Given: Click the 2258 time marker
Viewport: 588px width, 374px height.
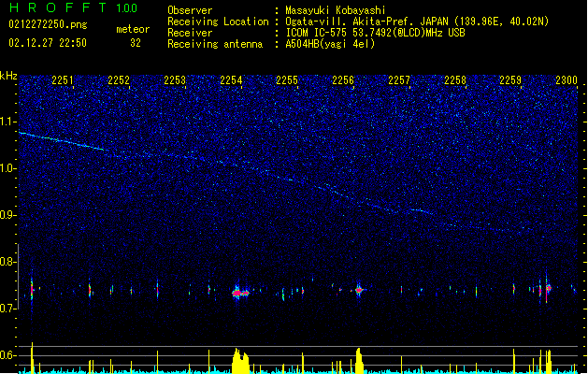Looking at the screenshot, I should pyautogui.click(x=455, y=80).
